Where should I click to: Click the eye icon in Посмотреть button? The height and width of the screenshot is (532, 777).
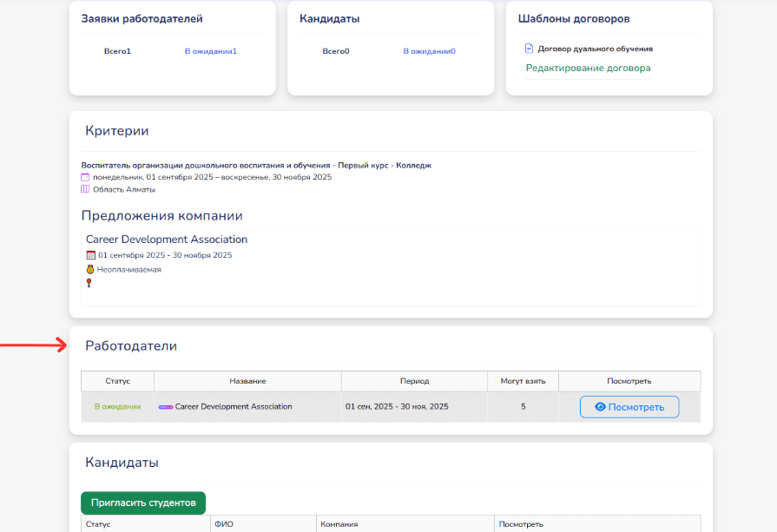point(599,407)
